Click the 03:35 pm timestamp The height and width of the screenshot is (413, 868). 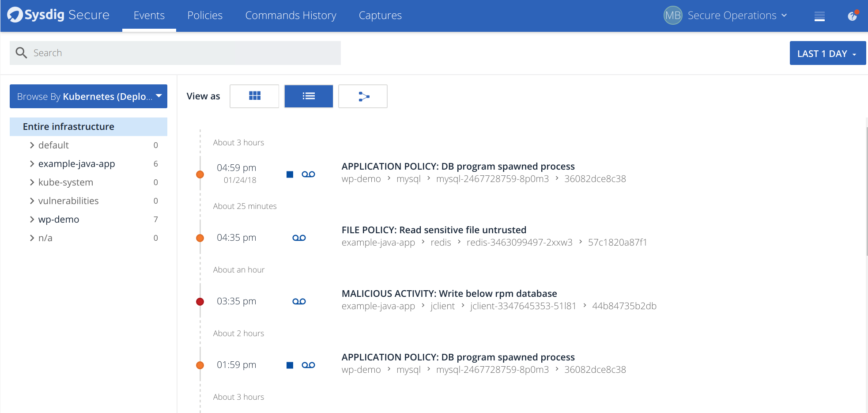click(236, 301)
